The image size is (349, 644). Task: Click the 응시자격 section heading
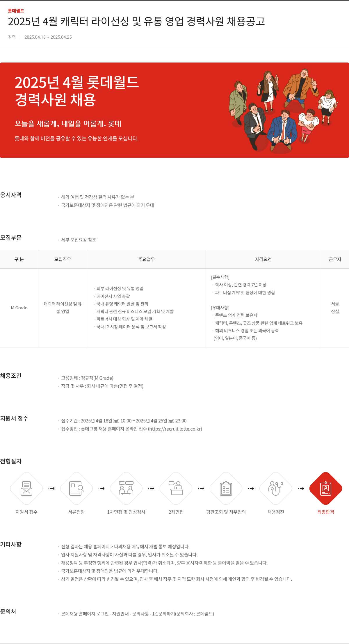click(x=11, y=195)
